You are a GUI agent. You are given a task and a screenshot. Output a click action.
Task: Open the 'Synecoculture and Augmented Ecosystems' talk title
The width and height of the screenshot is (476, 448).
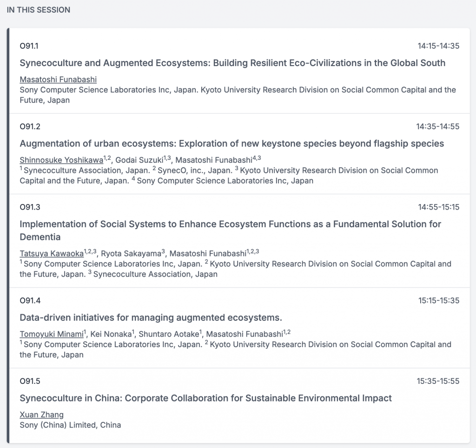click(232, 63)
